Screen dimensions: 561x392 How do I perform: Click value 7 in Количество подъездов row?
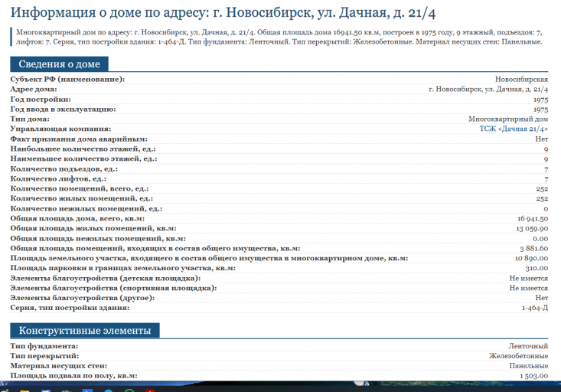(546, 169)
